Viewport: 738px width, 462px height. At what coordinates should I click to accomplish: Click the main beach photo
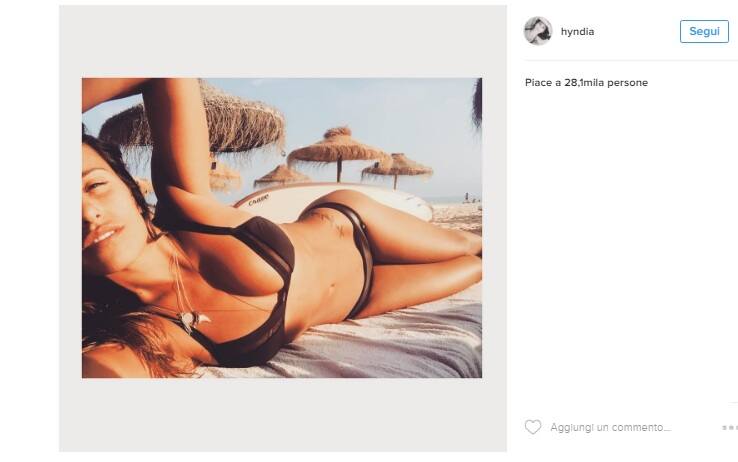click(281, 228)
